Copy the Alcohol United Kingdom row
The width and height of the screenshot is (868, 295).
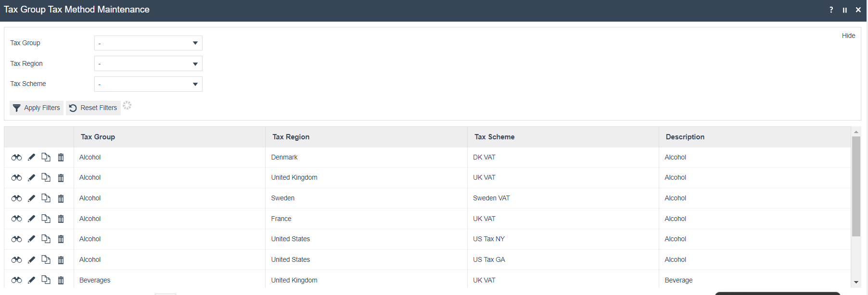point(46,177)
